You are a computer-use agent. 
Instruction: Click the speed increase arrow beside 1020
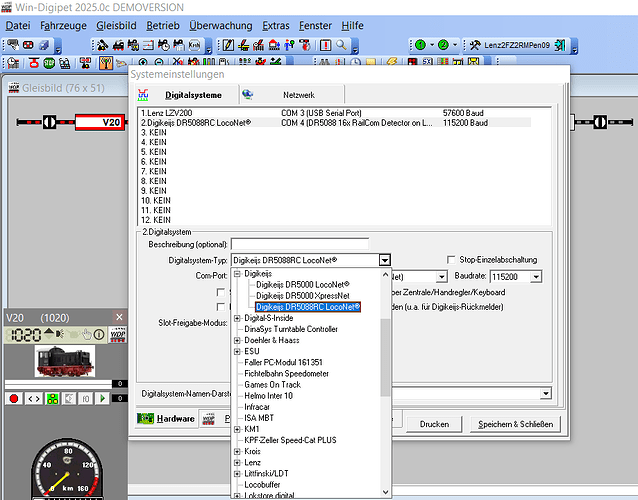[49, 330]
